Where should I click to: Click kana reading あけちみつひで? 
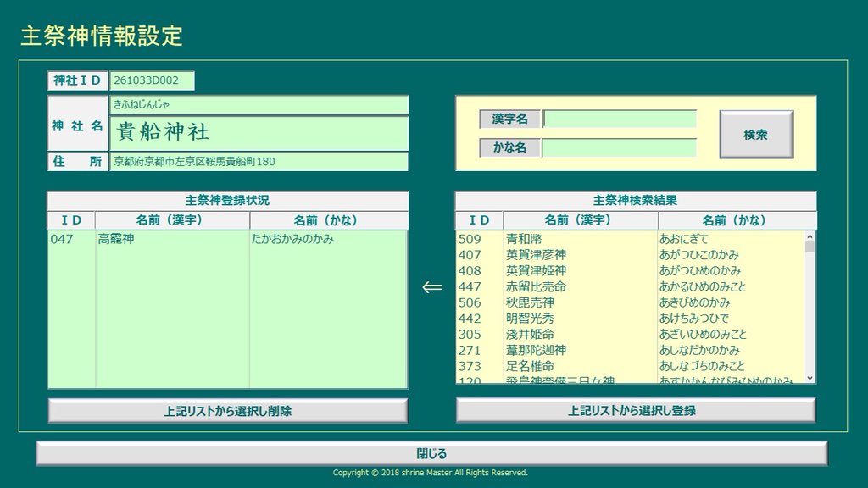tap(694, 319)
